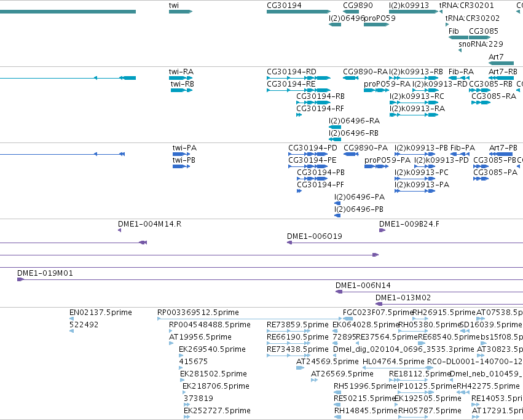Click transcript CG30194-RF label
This screenshot has height=420, width=523.
point(320,109)
